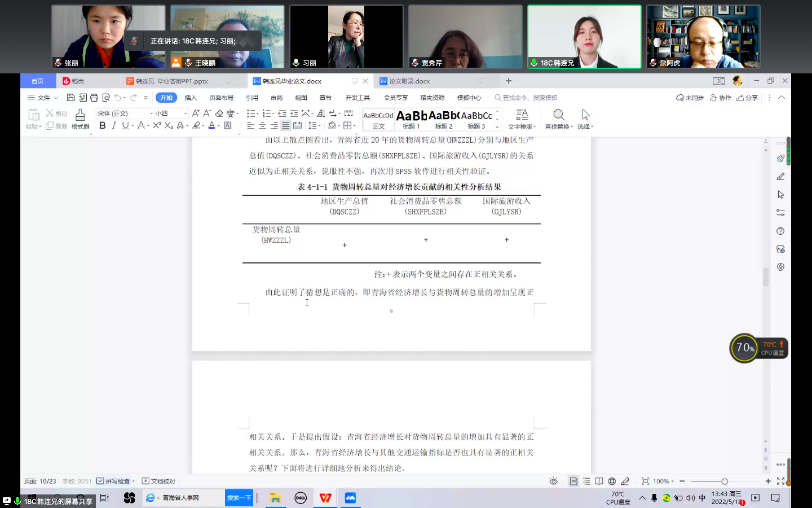
Task: Click the clear formatting eraser icon
Action: point(219,113)
